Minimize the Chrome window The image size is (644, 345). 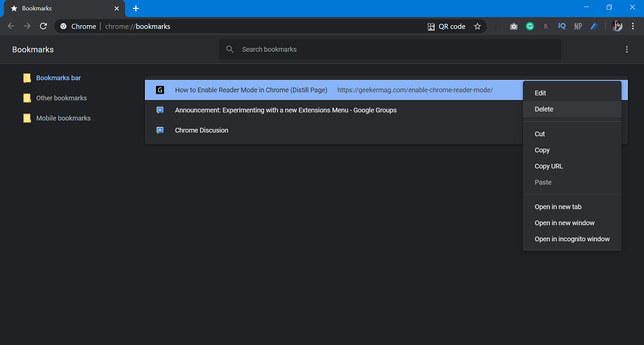(587, 7)
